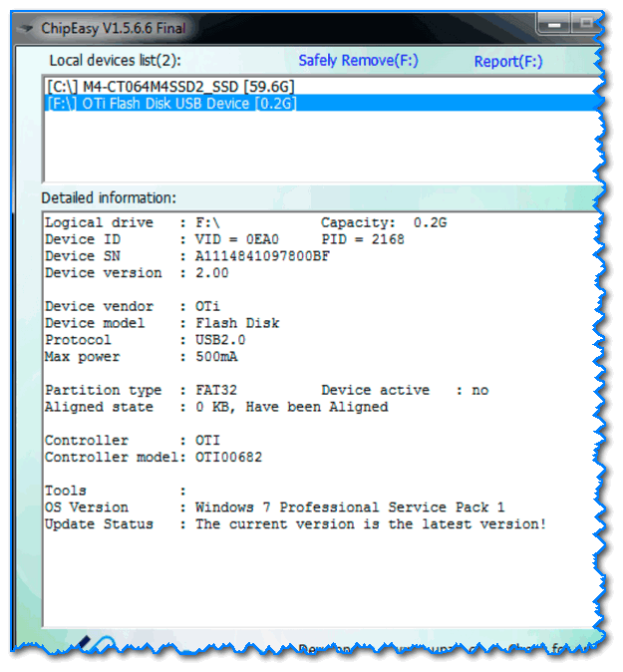Click the ChipEasy title bar app icon
The image size is (623, 672).
pyautogui.click(x=26, y=29)
